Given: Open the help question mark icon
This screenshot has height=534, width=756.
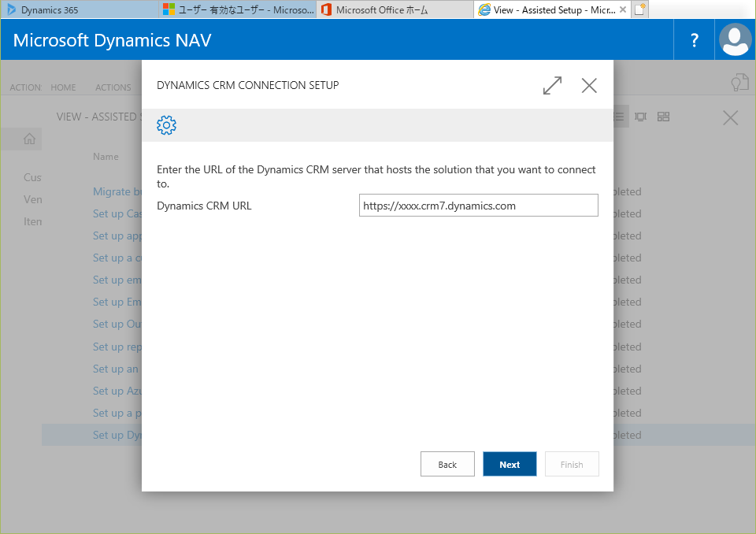Looking at the screenshot, I should pyautogui.click(x=694, y=40).
